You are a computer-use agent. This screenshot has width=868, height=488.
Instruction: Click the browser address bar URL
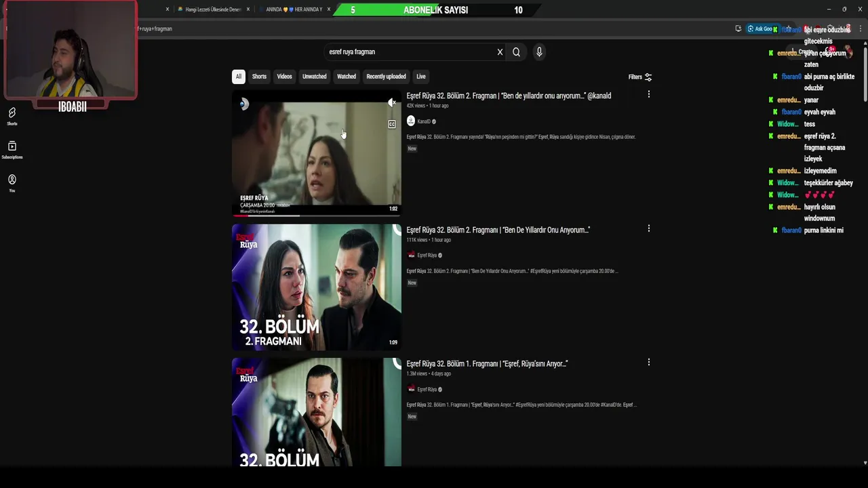click(x=155, y=28)
